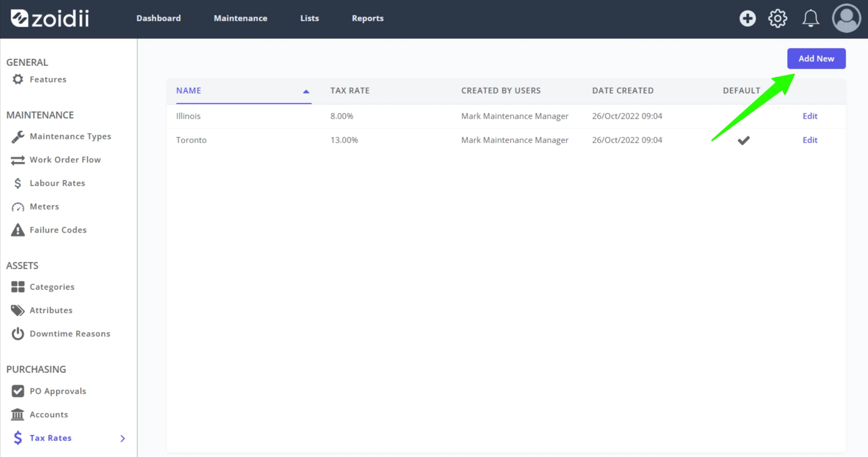Click the Add New button
Viewport: 868px width, 457px height.
click(x=816, y=59)
